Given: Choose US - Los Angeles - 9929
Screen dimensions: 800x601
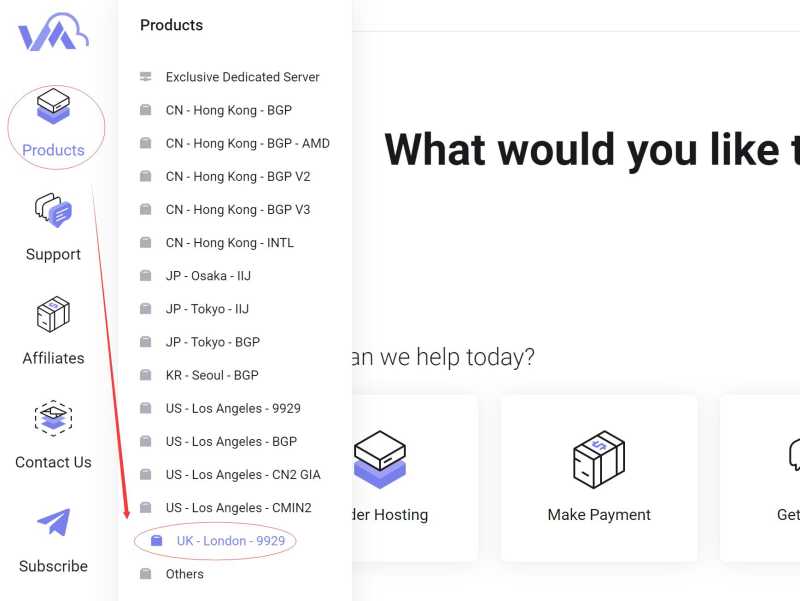Looking at the screenshot, I should click(x=233, y=408).
